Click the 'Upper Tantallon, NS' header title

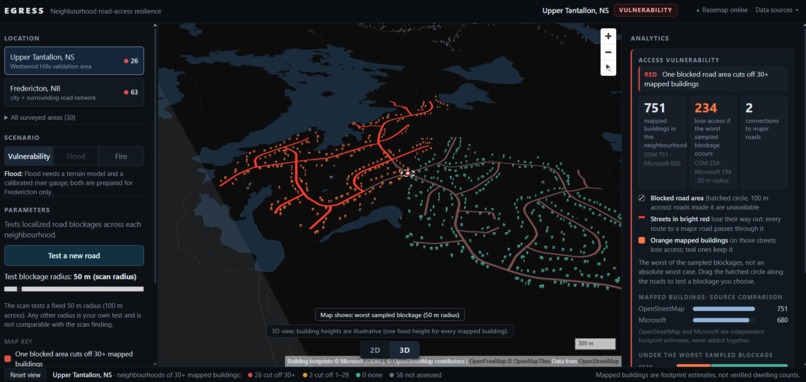(576, 10)
